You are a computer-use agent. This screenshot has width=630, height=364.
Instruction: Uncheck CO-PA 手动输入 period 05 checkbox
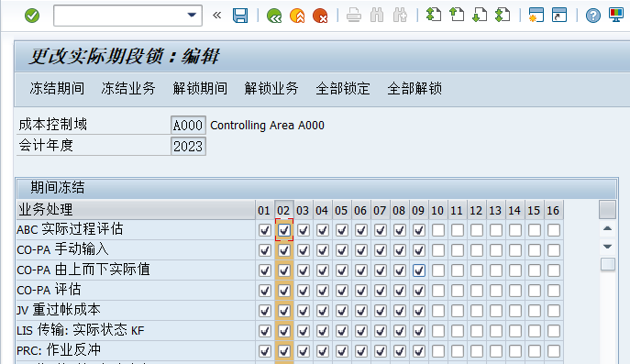point(342,250)
